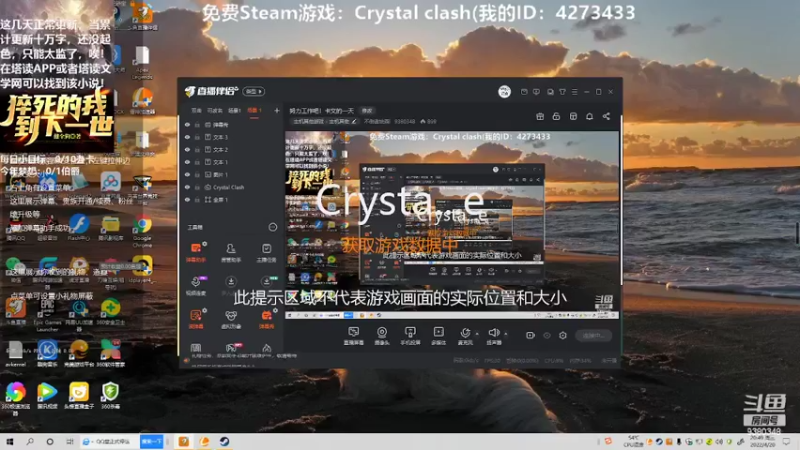Open the 虚拟形象 bear-face tool

point(231,319)
